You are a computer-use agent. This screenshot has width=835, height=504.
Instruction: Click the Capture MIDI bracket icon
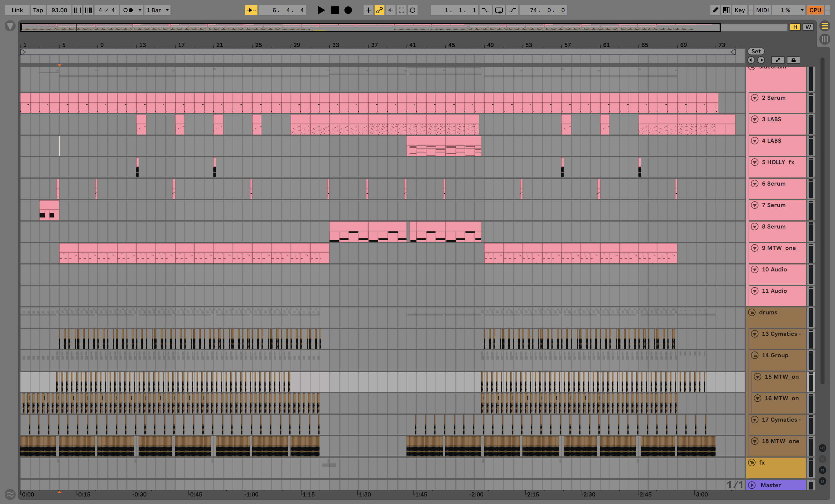pyautogui.click(x=402, y=10)
